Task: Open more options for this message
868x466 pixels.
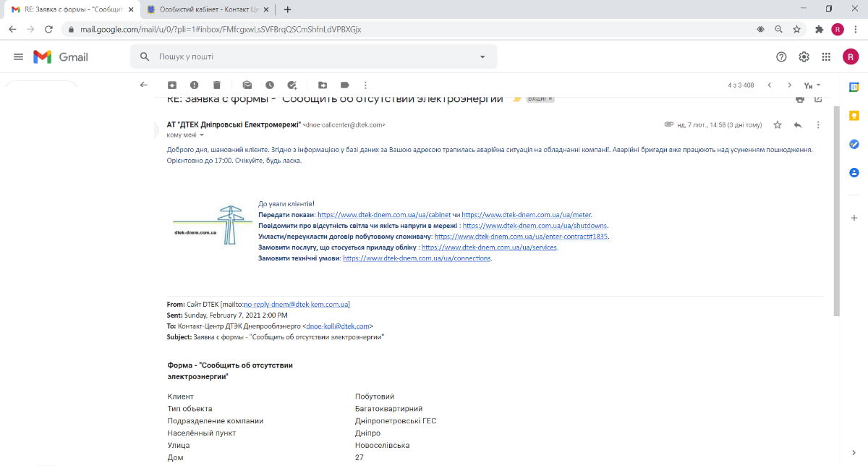Action: pyautogui.click(x=818, y=124)
